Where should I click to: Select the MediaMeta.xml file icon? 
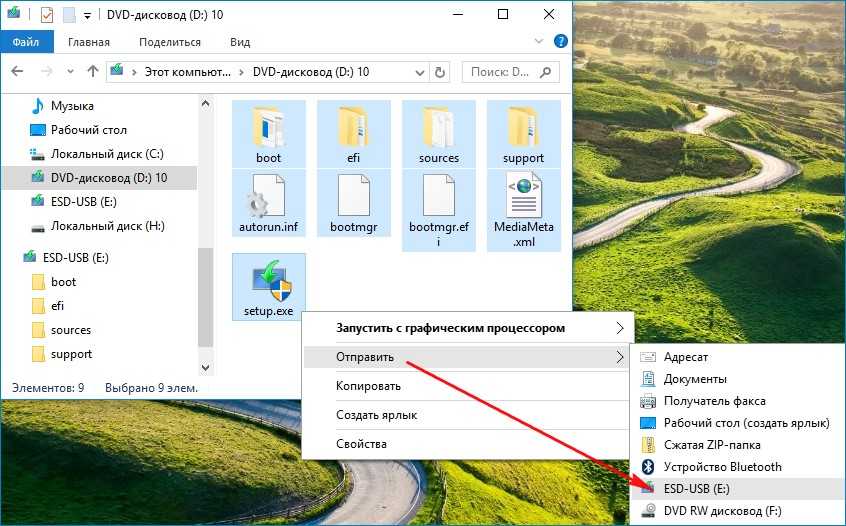[x=524, y=196]
